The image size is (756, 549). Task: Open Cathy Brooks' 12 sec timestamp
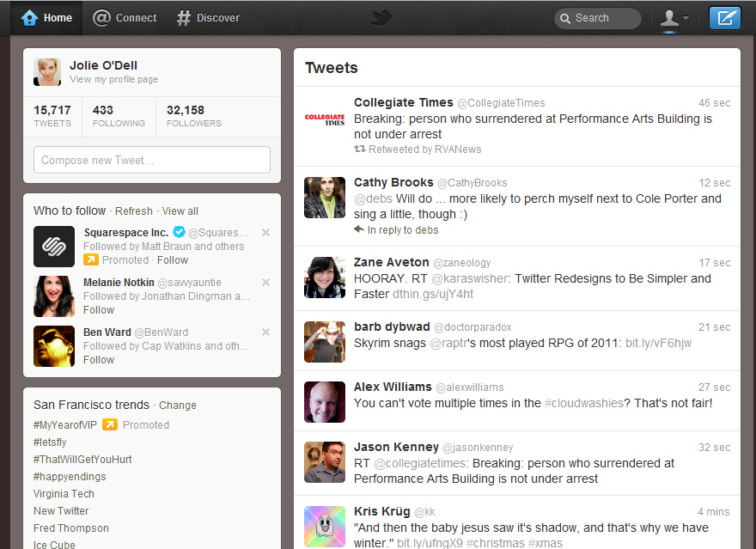coord(715,183)
